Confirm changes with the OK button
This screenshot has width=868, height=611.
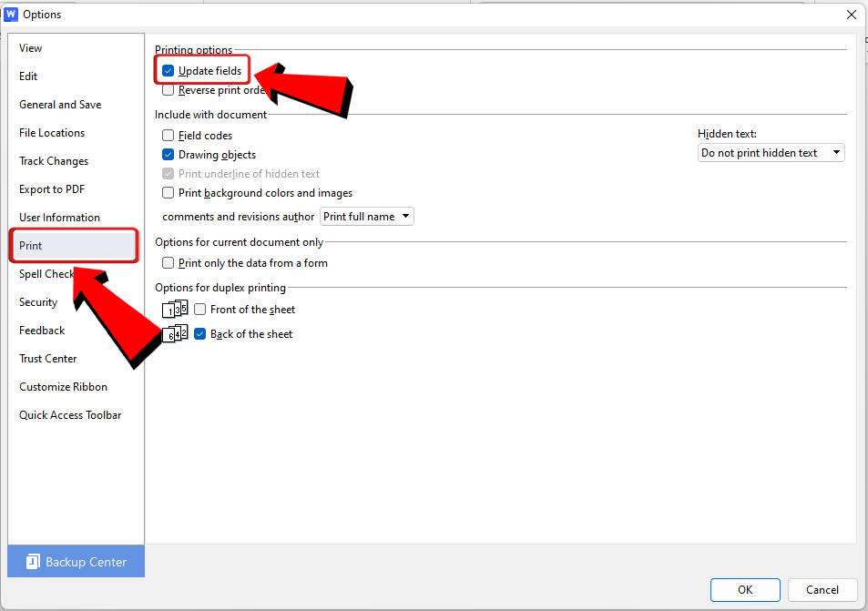pyautogui.click(x=744, y=590)
